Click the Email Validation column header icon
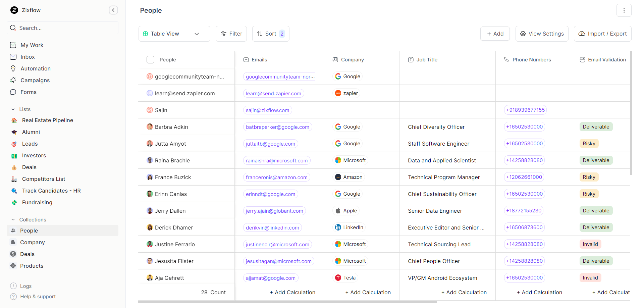644x308 pixels. tap(582, 59)
